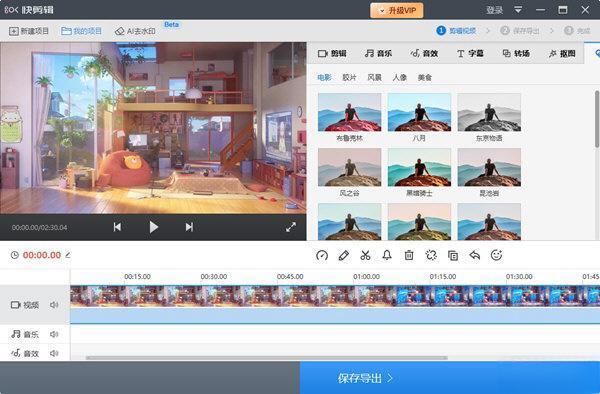Click timeline ruler at 01:00.00

click(366, 277)
